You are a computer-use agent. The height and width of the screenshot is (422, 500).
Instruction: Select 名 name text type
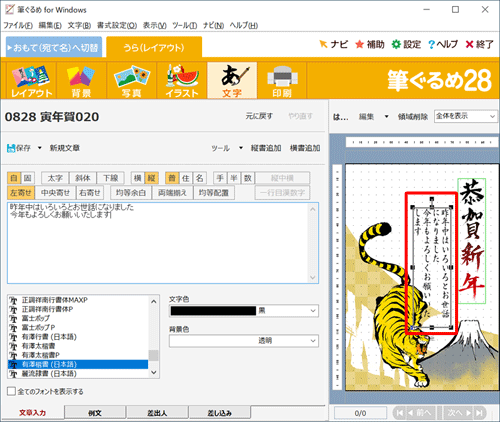[199, 178]
